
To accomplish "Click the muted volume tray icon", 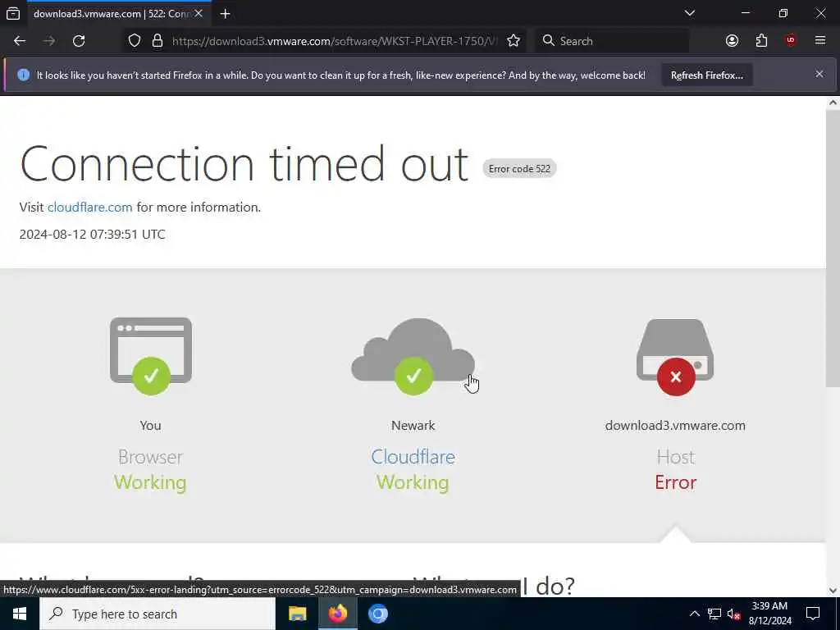I will click(734, 614).
